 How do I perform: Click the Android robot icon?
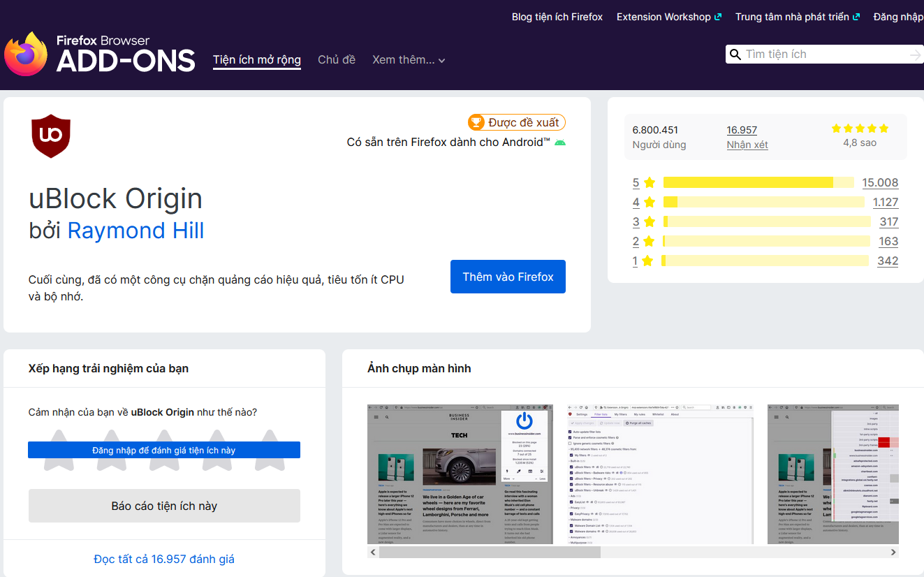pos(560,143)
